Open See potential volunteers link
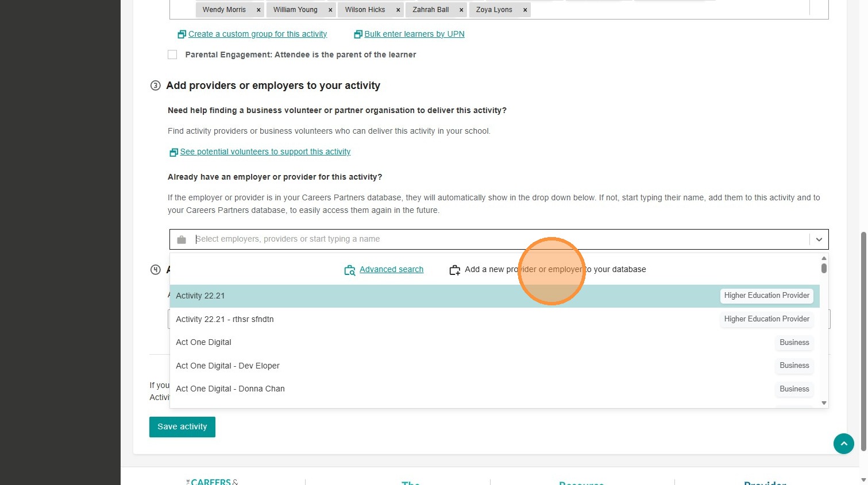This screenshot has width=868, height=485. [x=265, y=152]
